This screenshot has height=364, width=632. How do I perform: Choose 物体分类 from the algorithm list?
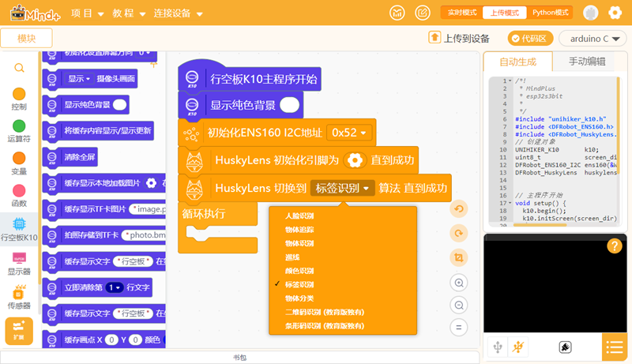(x=299, y=298)
